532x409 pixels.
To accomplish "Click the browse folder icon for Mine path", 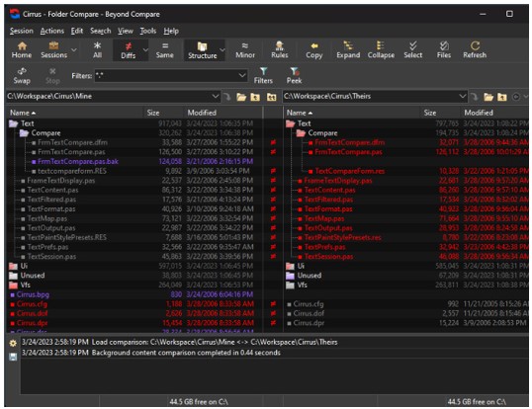I will coord(241,97).
